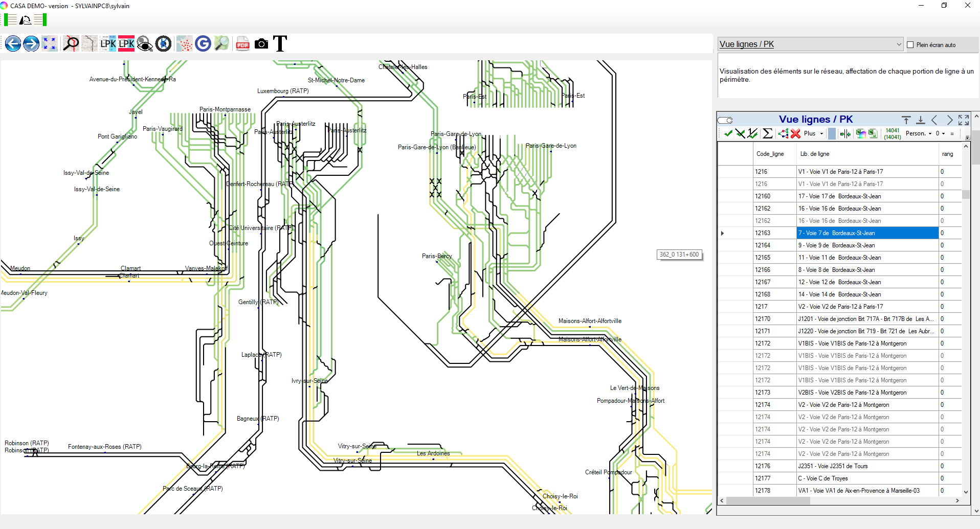Sort by the Code_ligne column header

[770, 154]
